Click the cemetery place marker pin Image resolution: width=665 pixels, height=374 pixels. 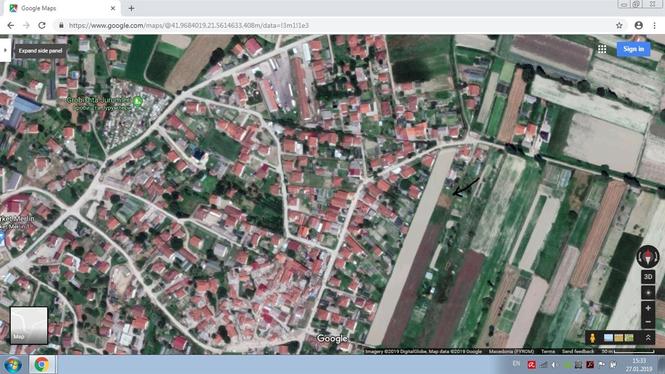point(137,101)
